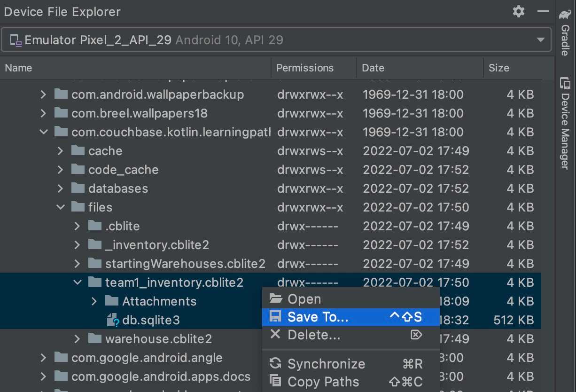Expand the .cblite folder
Viewport: 576px width, 392px height.
coord(77,226)
